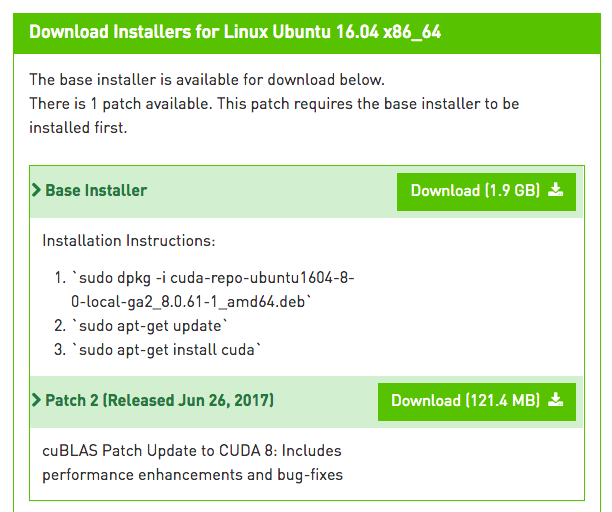Click the Base Installer heading text

96,190
